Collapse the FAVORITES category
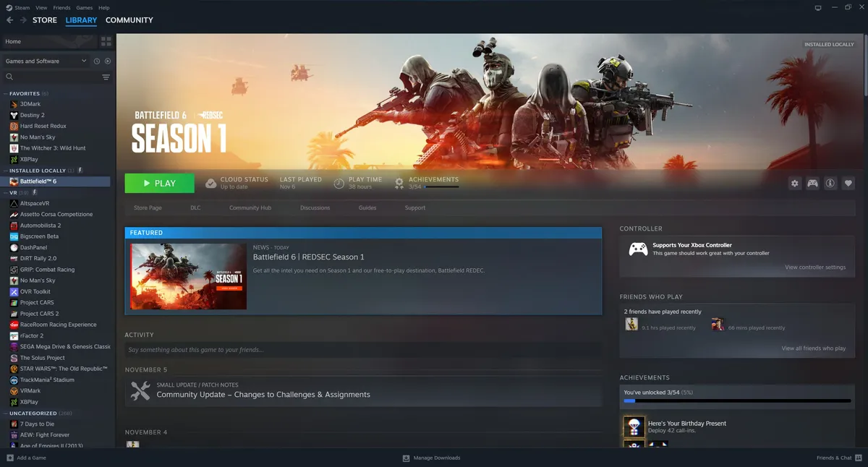The image size is (868, 467). click(x=5, y=94)
